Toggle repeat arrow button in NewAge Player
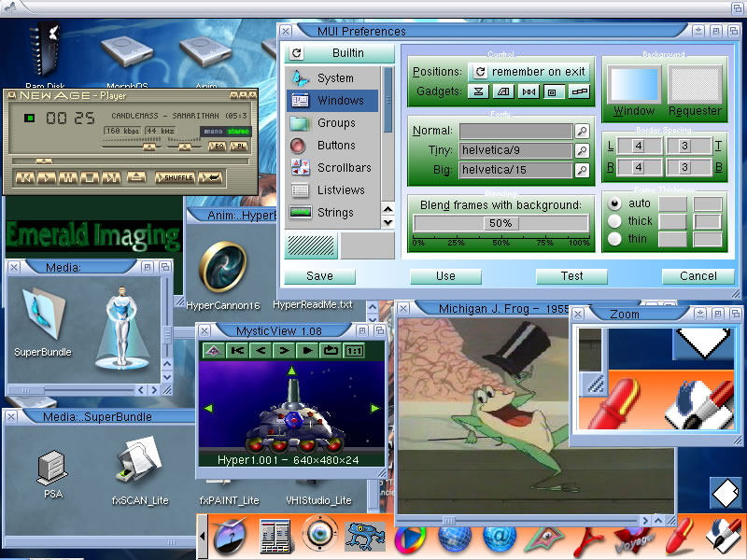 point(211,178)
